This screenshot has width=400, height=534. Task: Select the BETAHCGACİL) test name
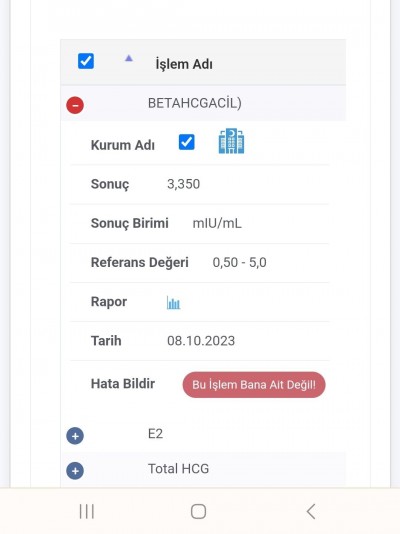click(x=195, y=103)
